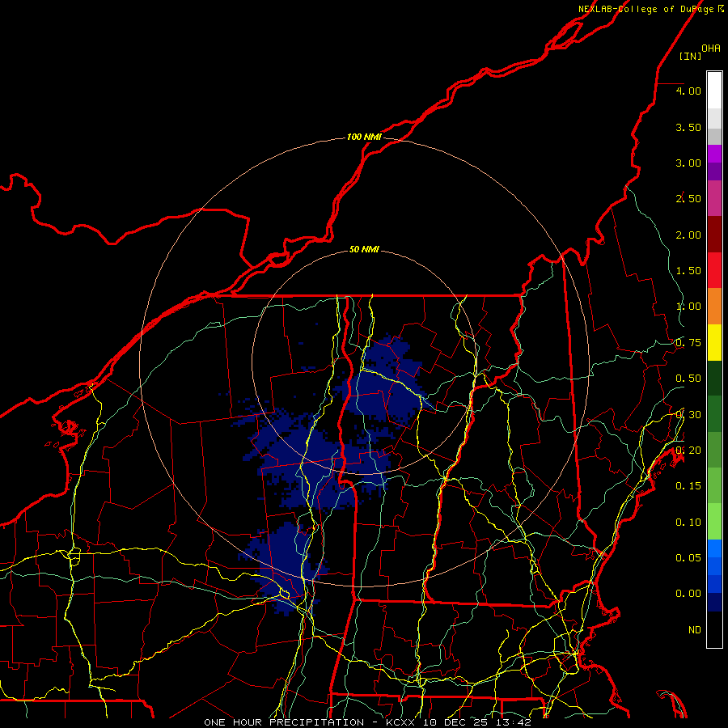The height and width of the screenshot is (728, 728).
Task: Click the 3.00 legend value
Action: 688,163
